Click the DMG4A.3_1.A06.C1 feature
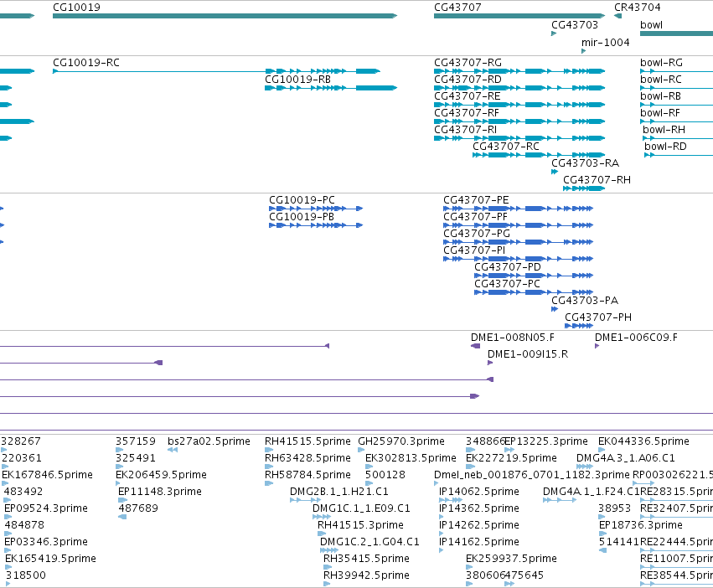 tap(585, 467)
